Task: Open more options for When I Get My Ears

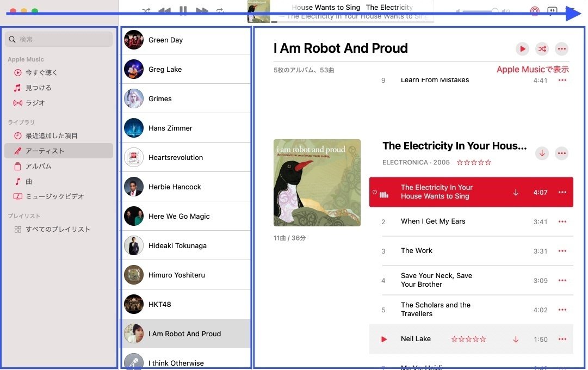Action: (562, 221)
